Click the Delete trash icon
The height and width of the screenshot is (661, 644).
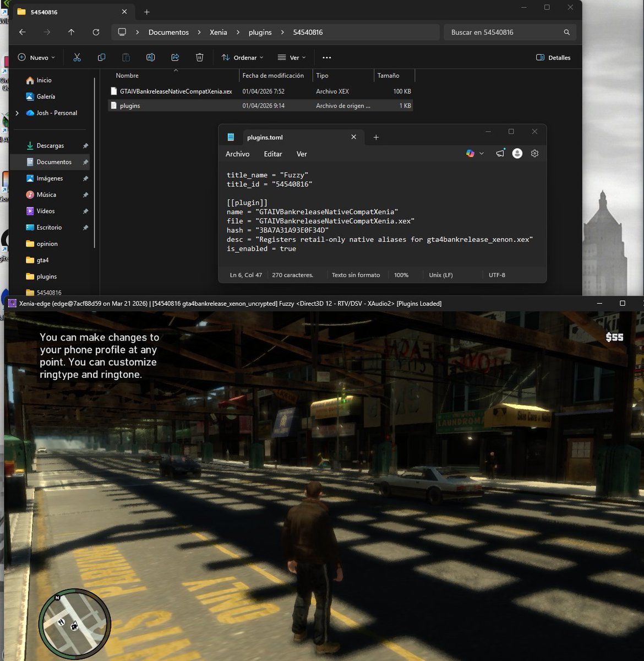coord(199,57)
